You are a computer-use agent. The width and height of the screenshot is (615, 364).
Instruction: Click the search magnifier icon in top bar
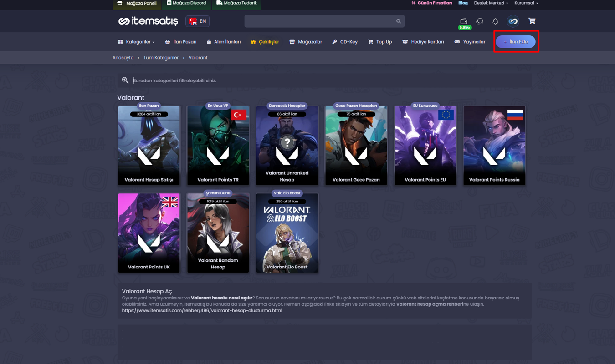click(x=399, y=21)
